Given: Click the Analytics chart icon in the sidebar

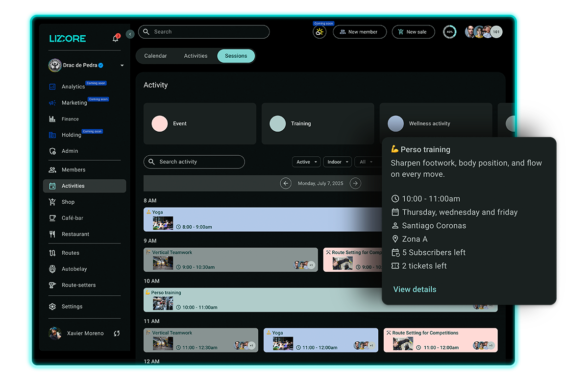Looking at the screenshot, I should [52, 87].
